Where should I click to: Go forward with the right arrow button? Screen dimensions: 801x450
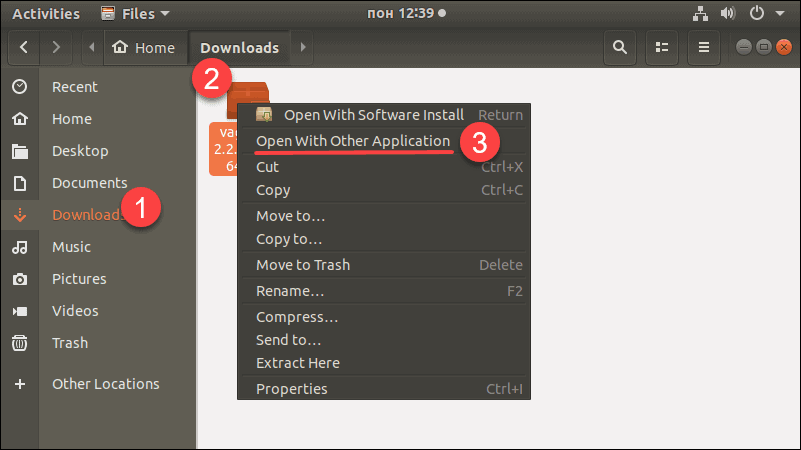57,47
